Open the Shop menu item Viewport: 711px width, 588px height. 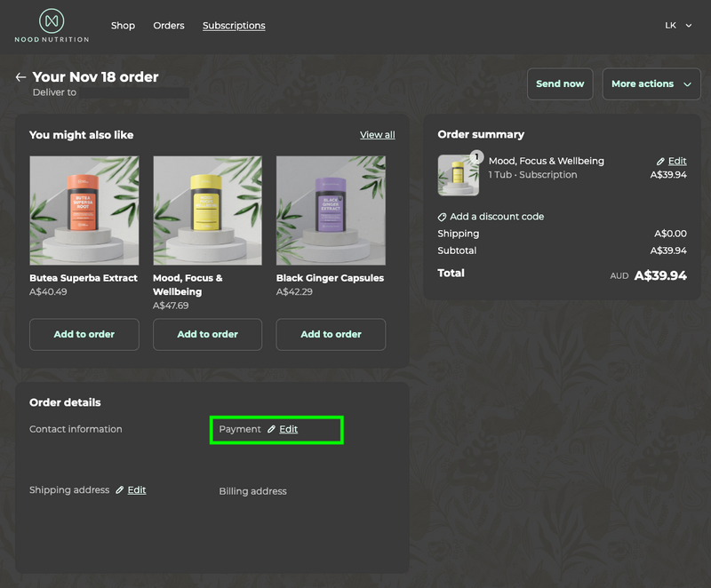pos(123,26)
